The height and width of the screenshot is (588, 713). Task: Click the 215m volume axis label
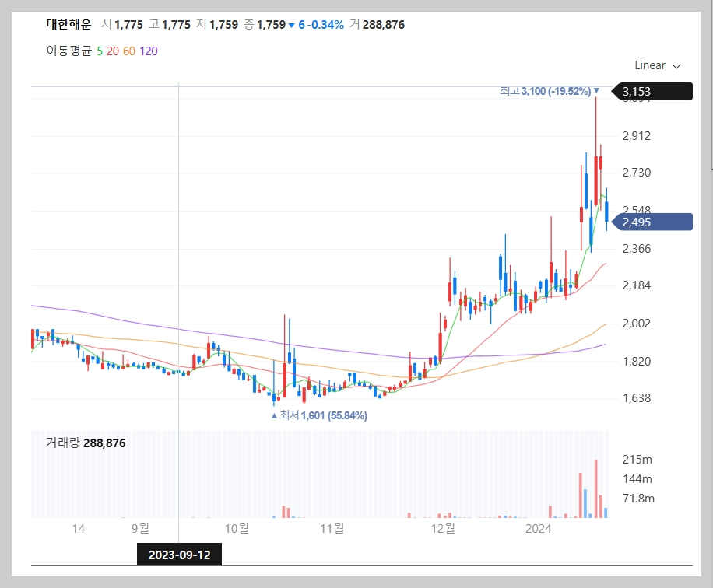pos(637,460)
